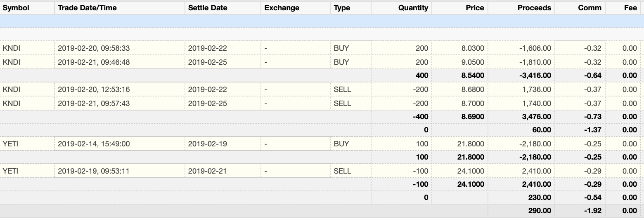Select the Comm column header
The image size is (644, 221).
point(590,8)
